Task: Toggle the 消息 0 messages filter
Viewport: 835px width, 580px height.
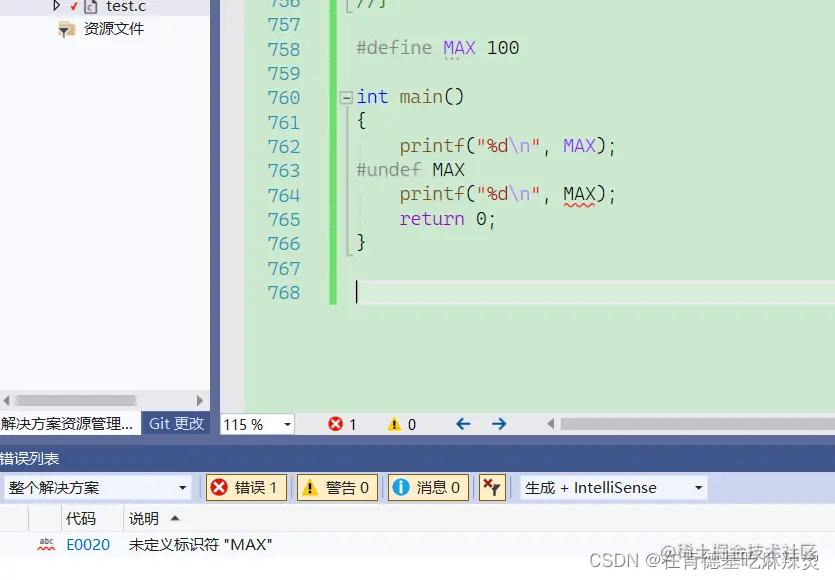Action: (428, 487)
